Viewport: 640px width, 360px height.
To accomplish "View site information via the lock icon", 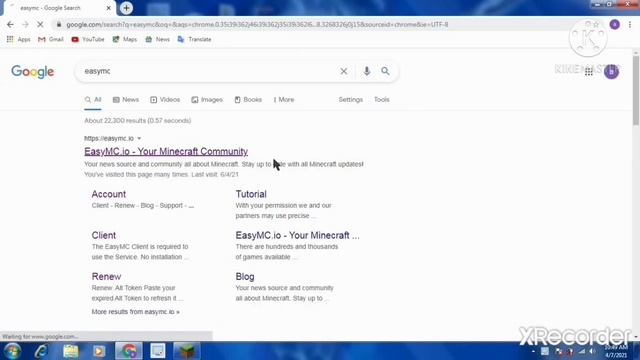I will click(x=59, y=24).
